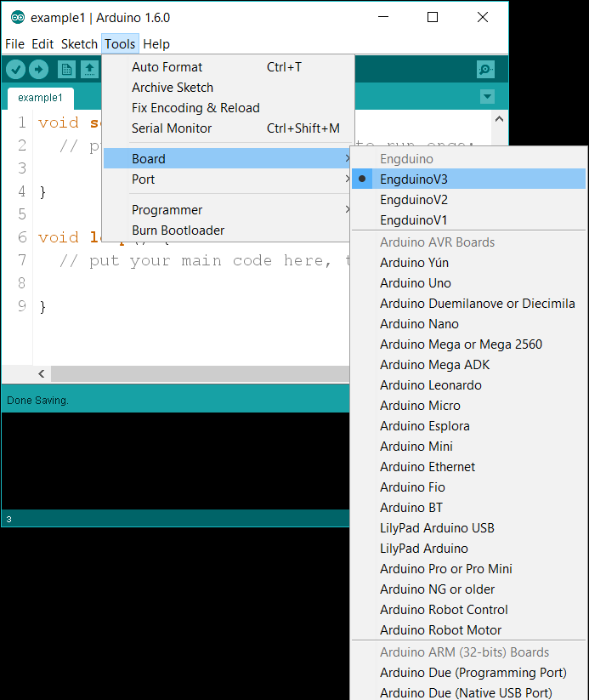Screen dimensions: 589x700
Task: Choose Arduino Due (Programming Port)
Action: [x=468, y=673]
